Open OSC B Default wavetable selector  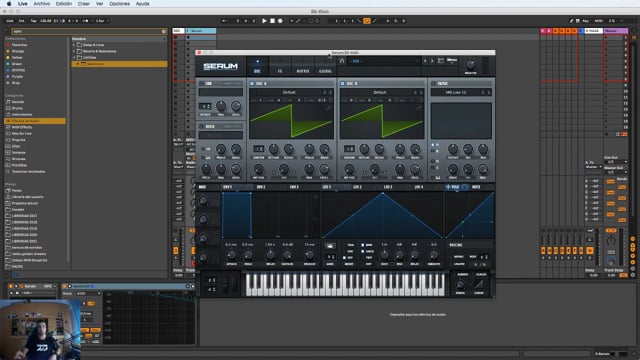(380, 93)
